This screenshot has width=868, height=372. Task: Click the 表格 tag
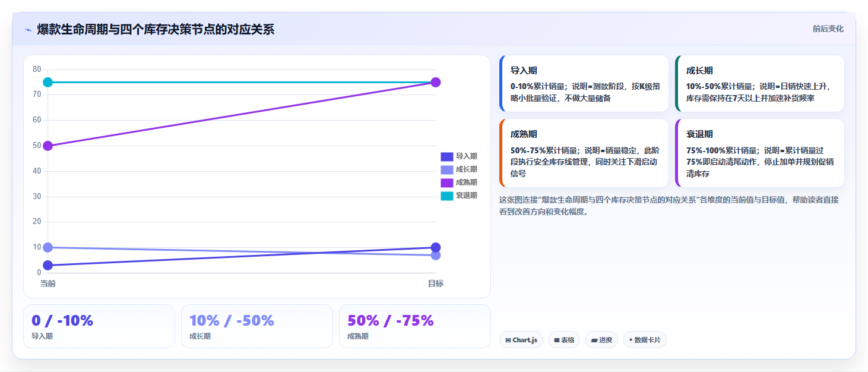pyautogui.click(x=564, y=340)
